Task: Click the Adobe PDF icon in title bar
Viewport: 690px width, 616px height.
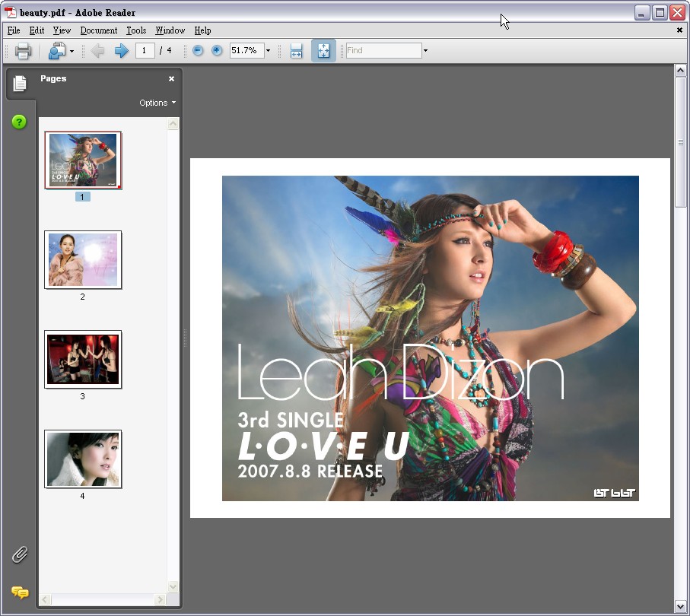Action: [x=10, y=12]
